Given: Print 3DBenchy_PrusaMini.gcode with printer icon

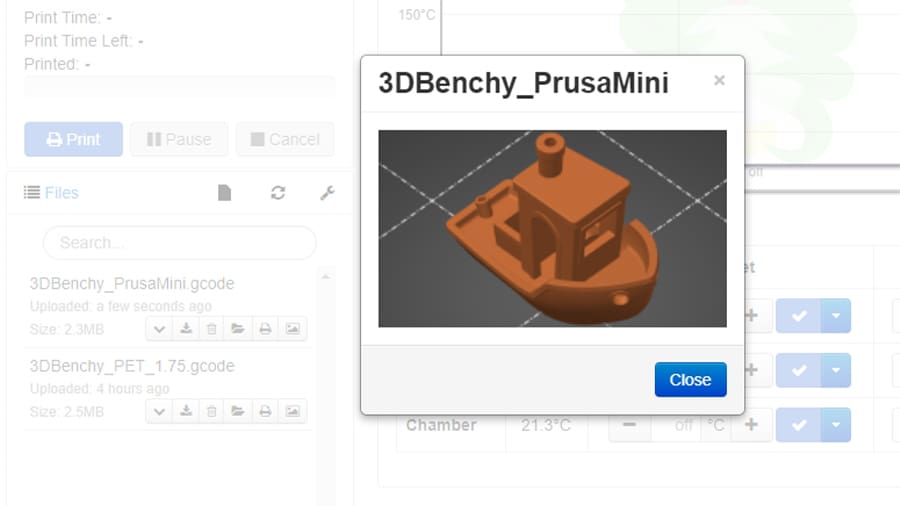Looking at the screenshot, I should (265, 329).
